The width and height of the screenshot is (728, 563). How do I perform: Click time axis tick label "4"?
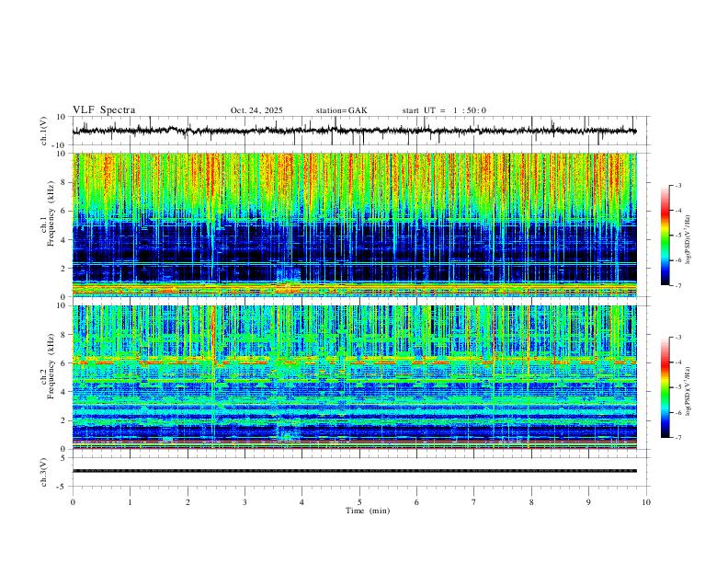click(x=302, y=502)
